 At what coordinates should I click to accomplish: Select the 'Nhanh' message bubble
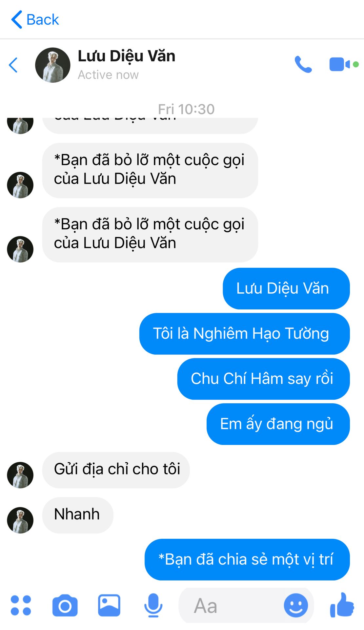[x=78, y=515]
